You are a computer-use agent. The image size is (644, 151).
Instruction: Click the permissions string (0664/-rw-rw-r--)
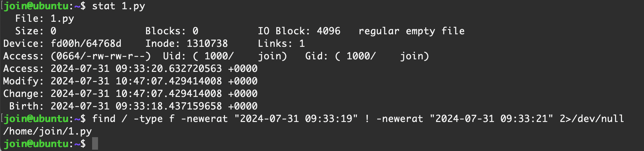pyautogui.click(x=101, y=56)
